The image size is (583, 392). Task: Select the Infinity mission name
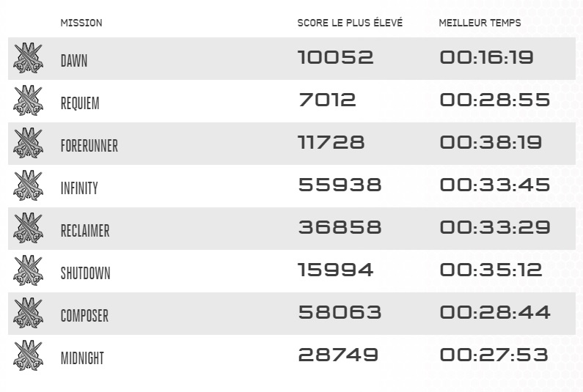click(79, 188)
